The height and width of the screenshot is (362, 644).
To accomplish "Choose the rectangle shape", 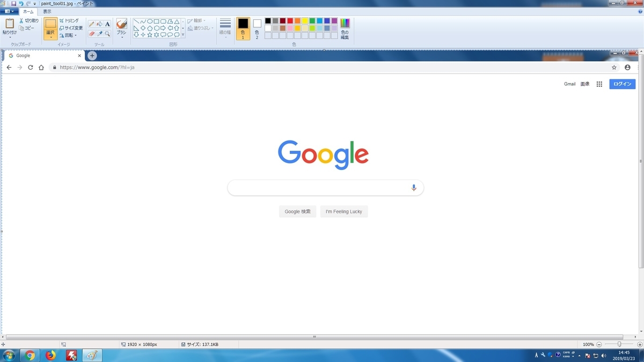I will coord(157,21).
